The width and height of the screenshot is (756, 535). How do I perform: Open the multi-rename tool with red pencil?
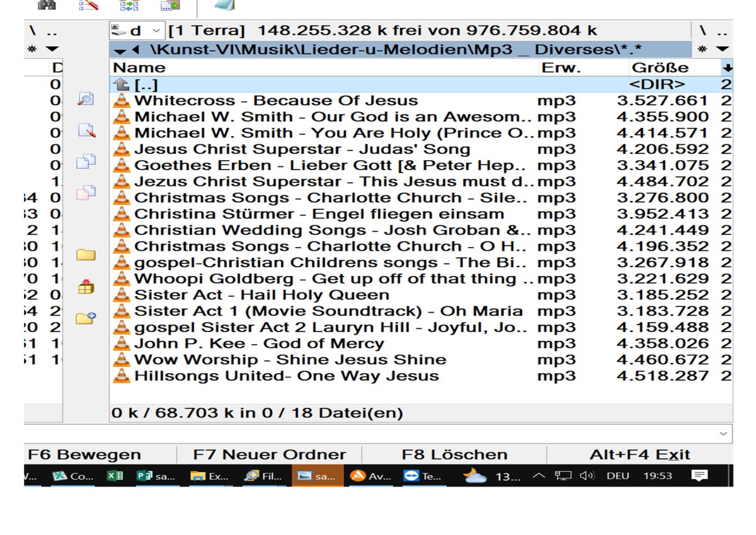tap(88, 5)
